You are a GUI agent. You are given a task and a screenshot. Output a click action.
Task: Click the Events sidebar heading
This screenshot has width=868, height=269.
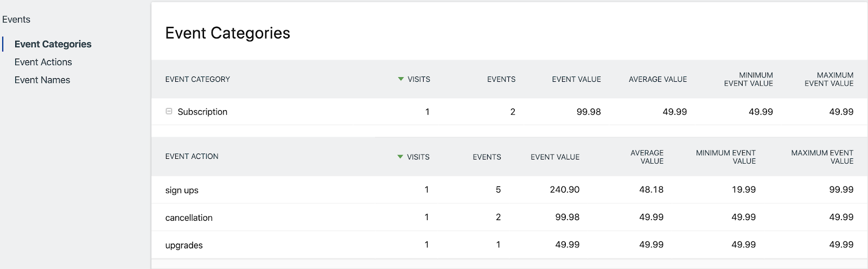(16, 20)
